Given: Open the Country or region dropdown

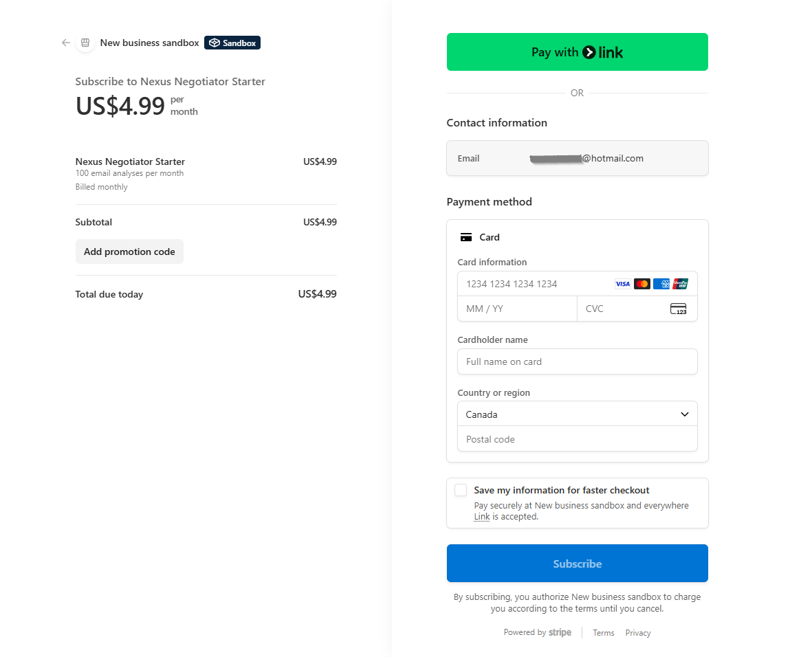Looking at the screenshot, I should pos(578,414).
